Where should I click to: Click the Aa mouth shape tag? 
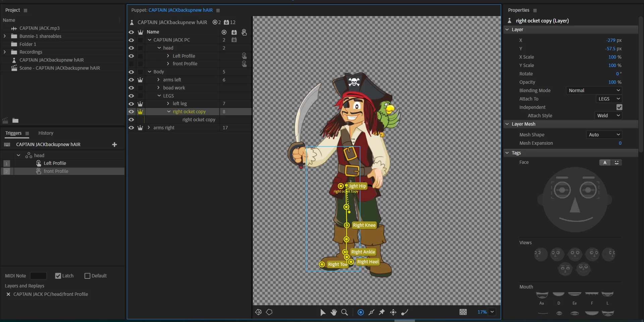(542, 295)
